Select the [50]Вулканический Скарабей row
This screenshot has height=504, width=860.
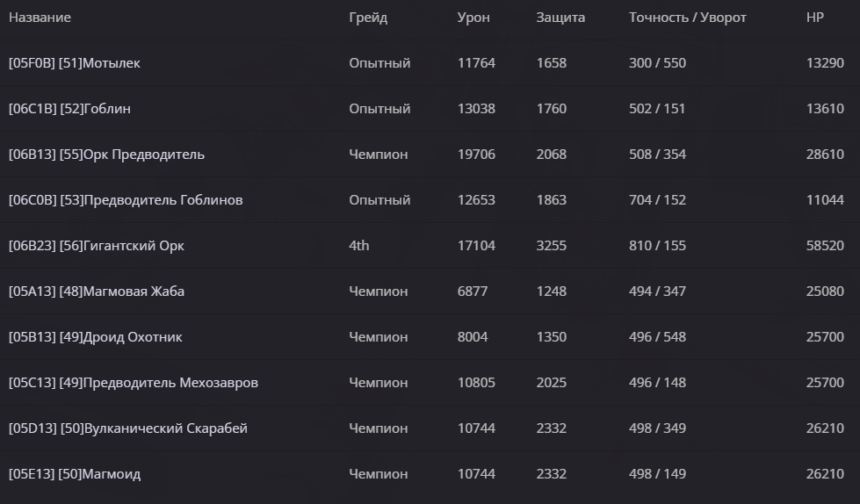coord(430,428)
